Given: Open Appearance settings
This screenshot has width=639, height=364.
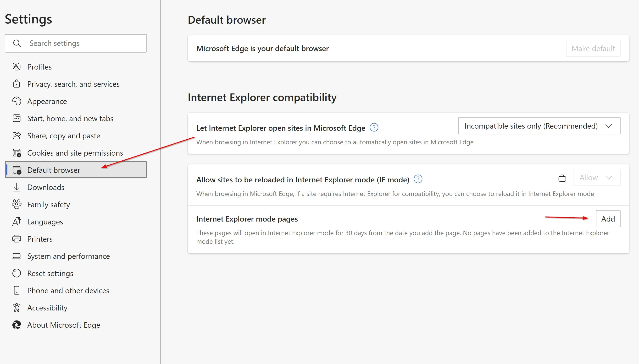Looking at the screenshot, I should click(76, 101).
